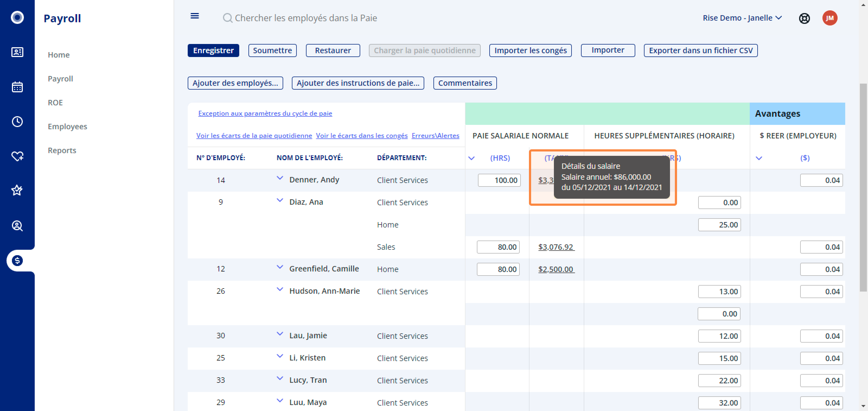The width and height of the screenshot is (868, 411).
Task: Click the $3,076.92 salary rate link
Action: (x=556, y=247)
